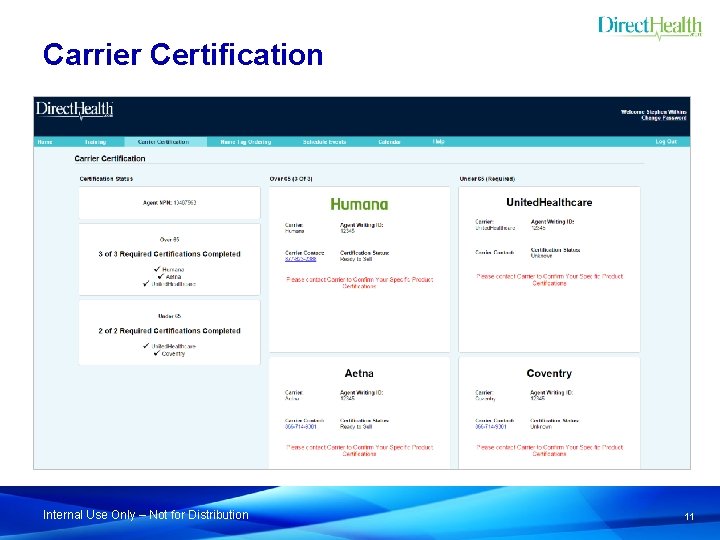Click the slide page number 11
Image resolution: width=720 pixels, height=540 pixels.
point(689,517)
